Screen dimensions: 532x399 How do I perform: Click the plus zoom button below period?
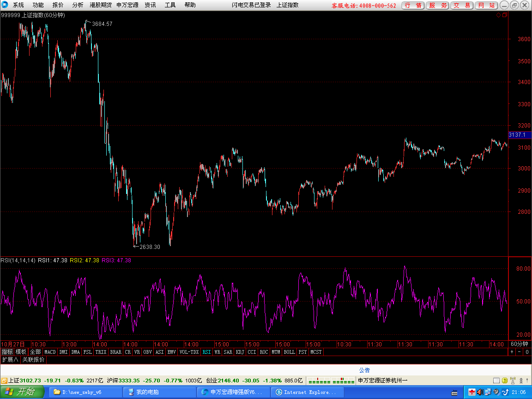[x=512, y=352]
